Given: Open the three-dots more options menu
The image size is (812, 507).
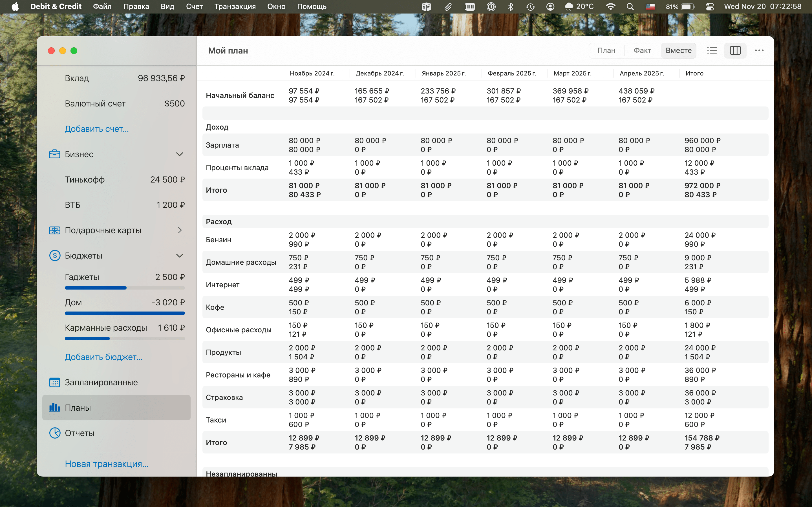Looking at the screenshot, I should click(759, 50).
